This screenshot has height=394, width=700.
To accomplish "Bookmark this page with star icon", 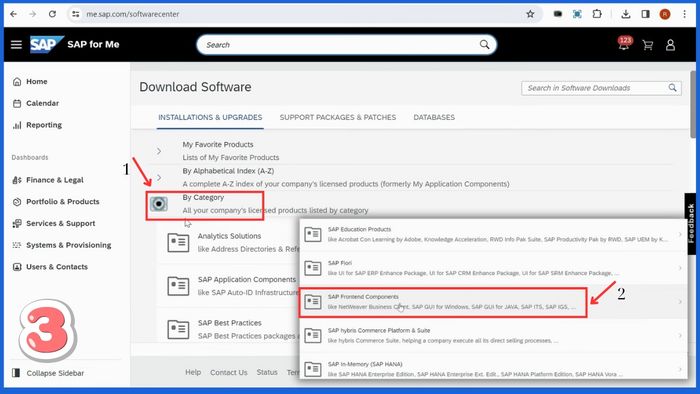I will point(530,14).
